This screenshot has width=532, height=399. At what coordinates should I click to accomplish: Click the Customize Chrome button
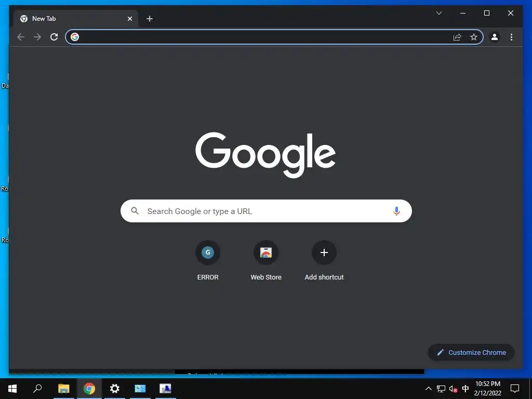pos(471,353)
